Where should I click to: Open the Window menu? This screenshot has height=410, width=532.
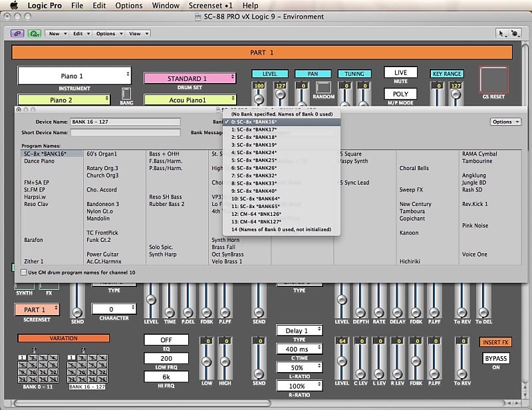pyautogui.click(x=166, y=5)
